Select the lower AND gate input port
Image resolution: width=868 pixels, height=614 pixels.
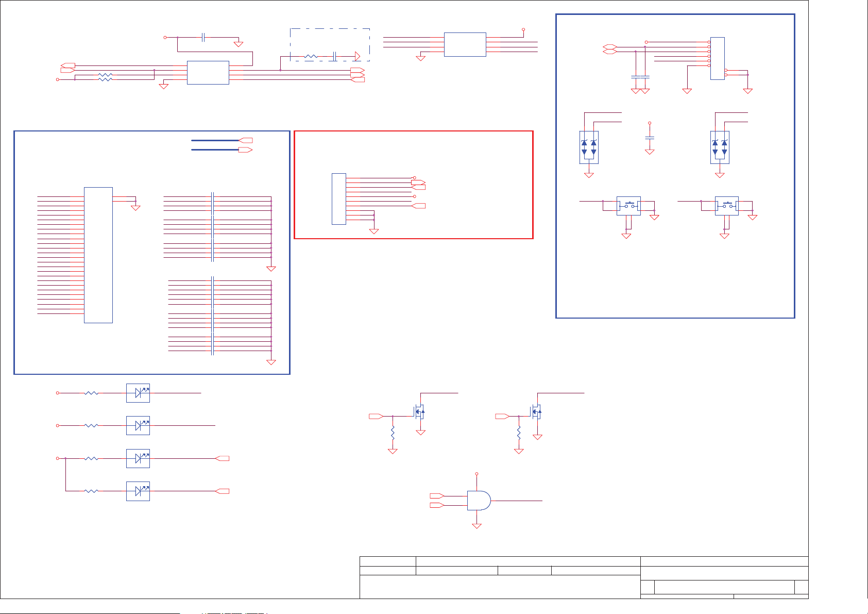[x=437, y=505]
